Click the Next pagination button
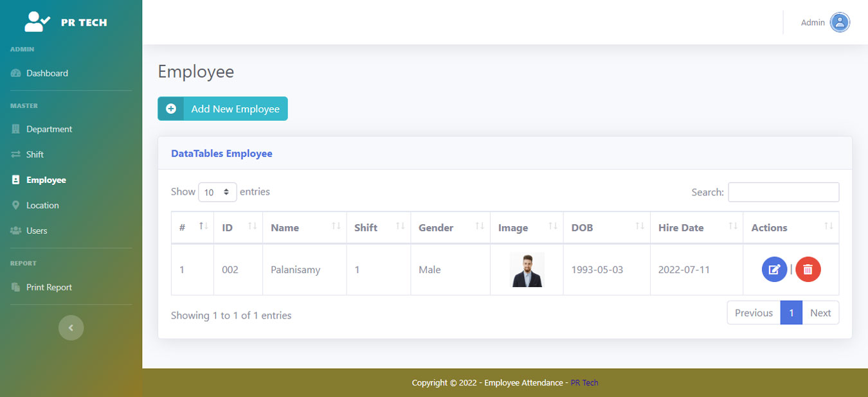 pyautogui.click(x=820, y=313)
